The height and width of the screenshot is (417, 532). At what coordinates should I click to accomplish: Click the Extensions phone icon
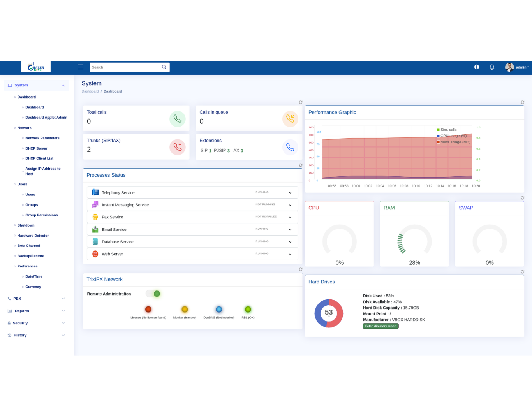290,147
